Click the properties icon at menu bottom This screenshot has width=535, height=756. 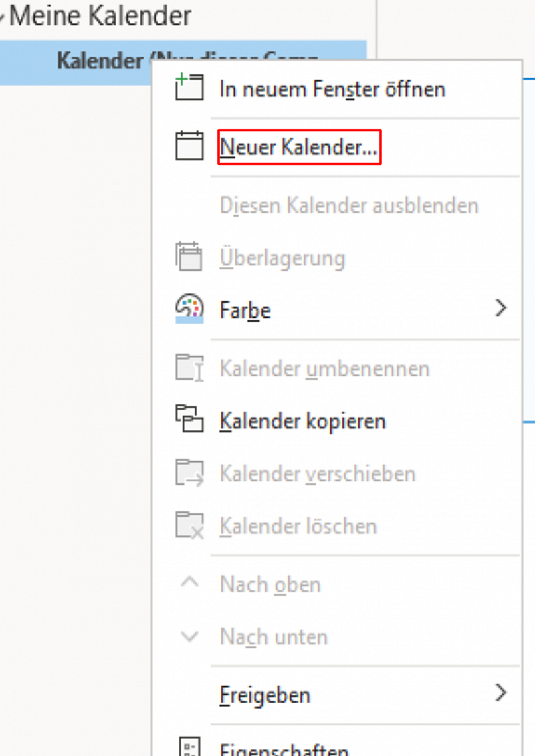point(189,747)
